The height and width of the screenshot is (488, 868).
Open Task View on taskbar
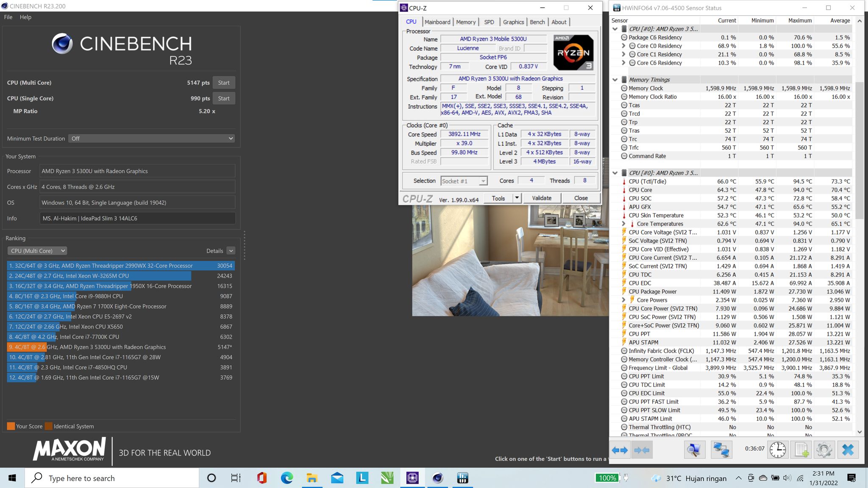[x=236, y=478]
